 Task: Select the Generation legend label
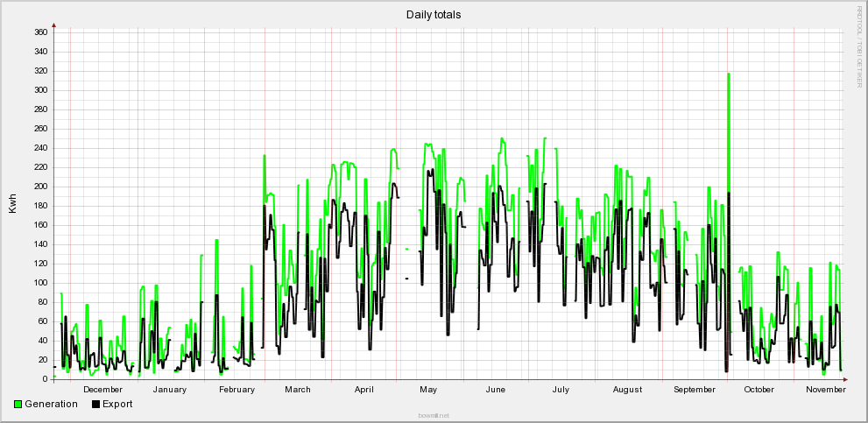[51, 404]
